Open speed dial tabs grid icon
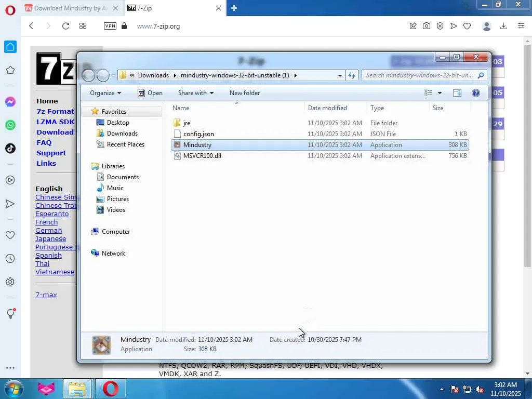532x399 pixels. [83, 26]
